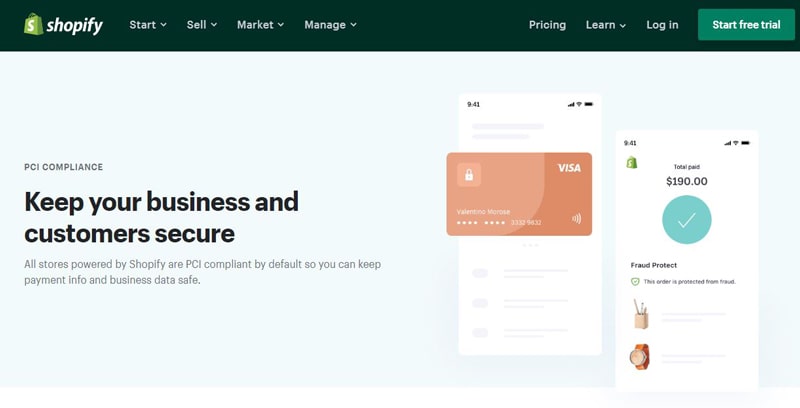Open the Start menu in navigation

(x=148, y=24)
